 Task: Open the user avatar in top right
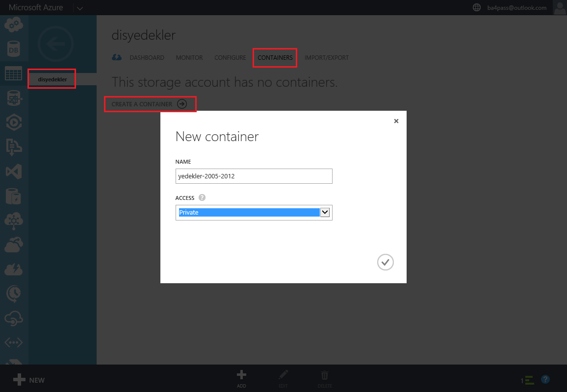560,7
